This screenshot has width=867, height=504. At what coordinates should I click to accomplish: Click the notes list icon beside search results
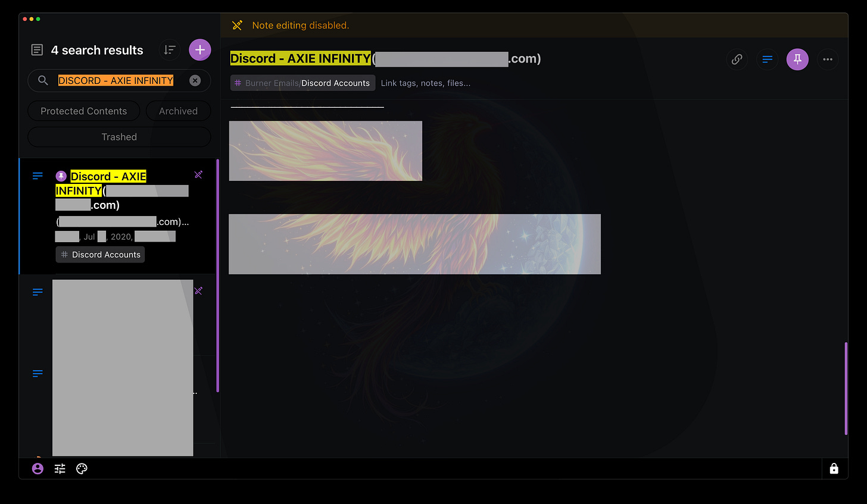pyautogui.click(x=37, y=50)
